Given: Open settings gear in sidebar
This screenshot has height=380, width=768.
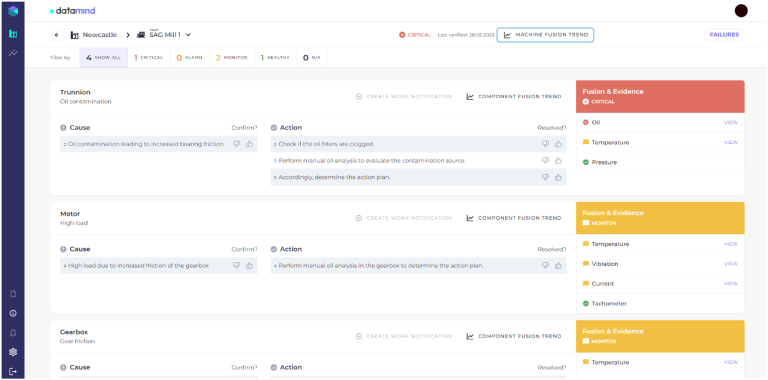Looking at the screenshot, I should 13,352.
